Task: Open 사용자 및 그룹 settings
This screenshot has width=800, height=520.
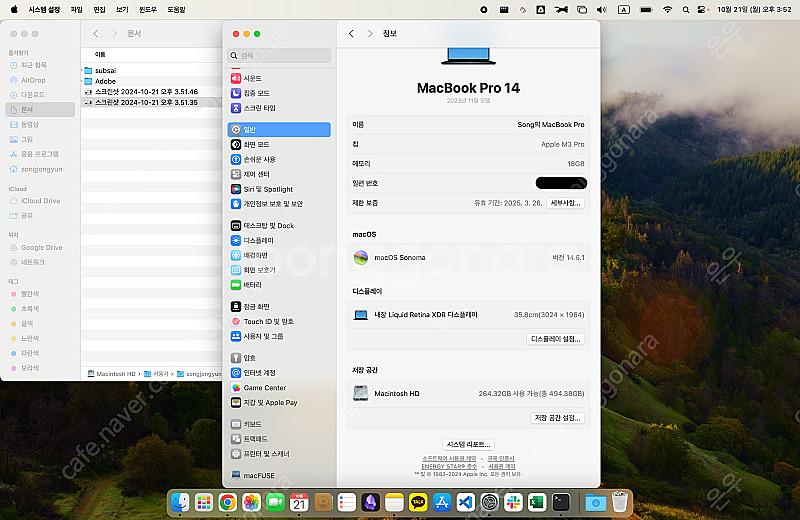Action: (x=257, y=336)
